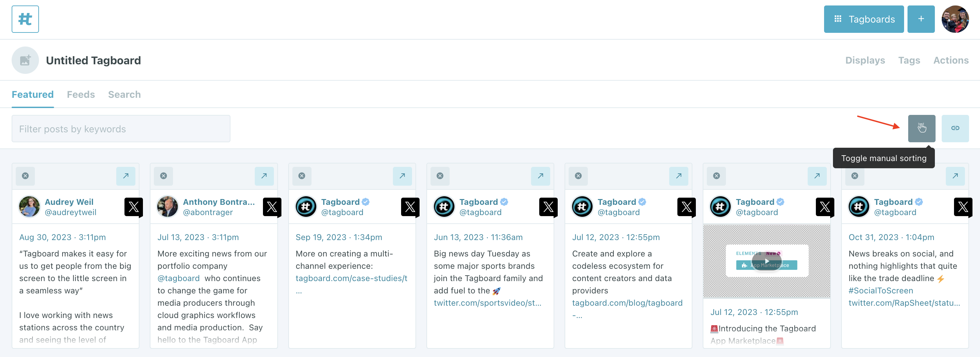This screenshot has height=357, width=980.
Task: Open the App Marketplace video post externally
Action: pos(817,176)
